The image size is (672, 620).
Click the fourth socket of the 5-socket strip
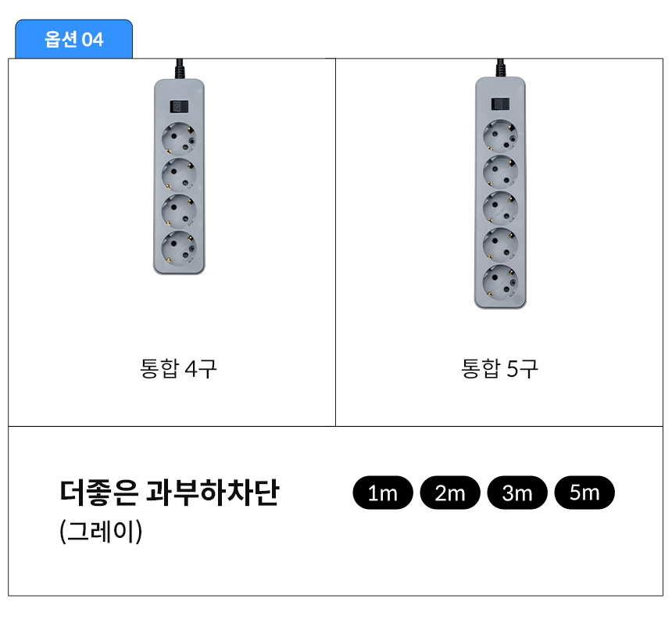[500, 244]
